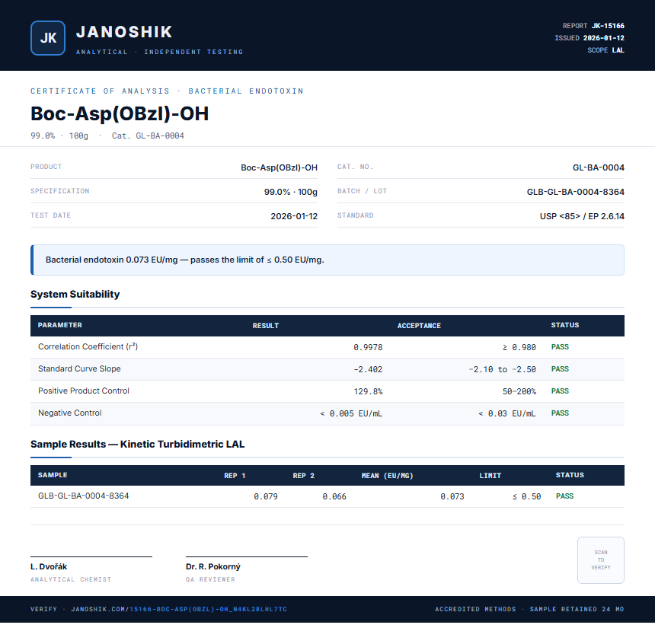Click issued date 2026-01-12 in header
Image resolution: width=655 pixels, height=644 pixels.
tap(604, 38)
